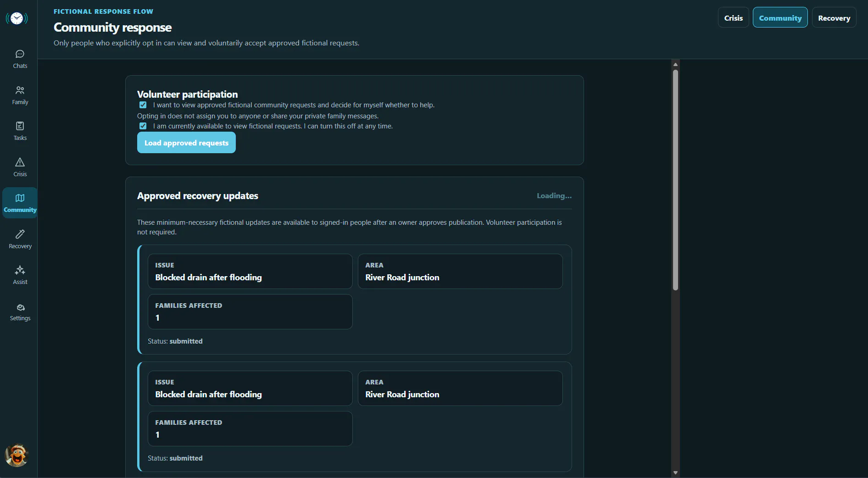The height and width of the screenshot is (478, 868).
Task: Click the Opting in does not assign note
Action: pyautogui.click(x=258, y=116)
